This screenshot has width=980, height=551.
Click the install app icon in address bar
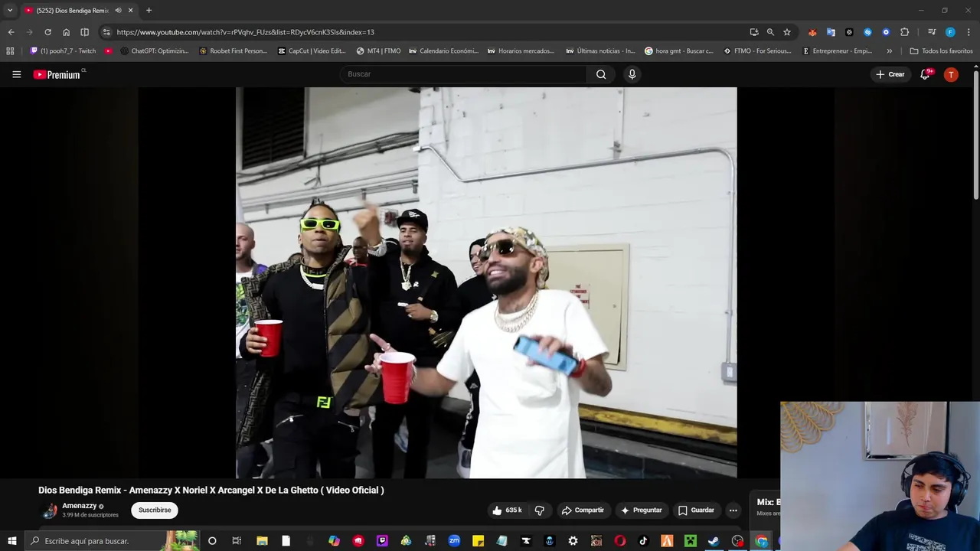[754, 32]
